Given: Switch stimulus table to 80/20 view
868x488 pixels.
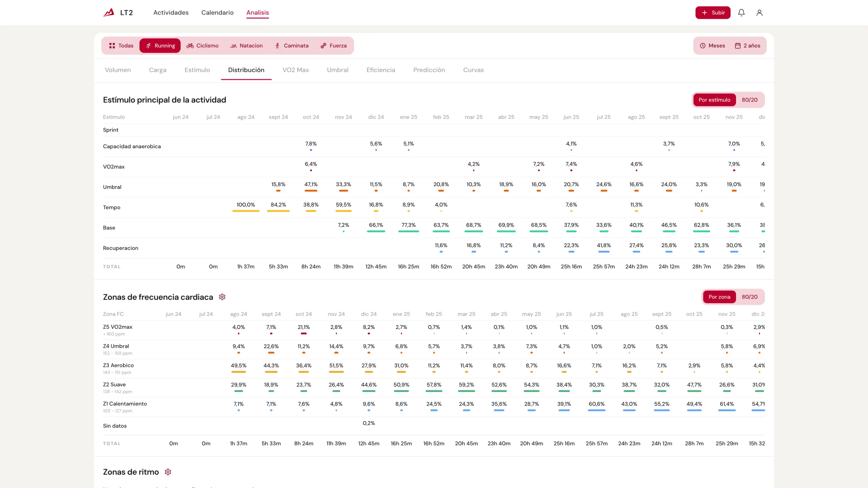Looking at the screenshot, I should point(749,100).
